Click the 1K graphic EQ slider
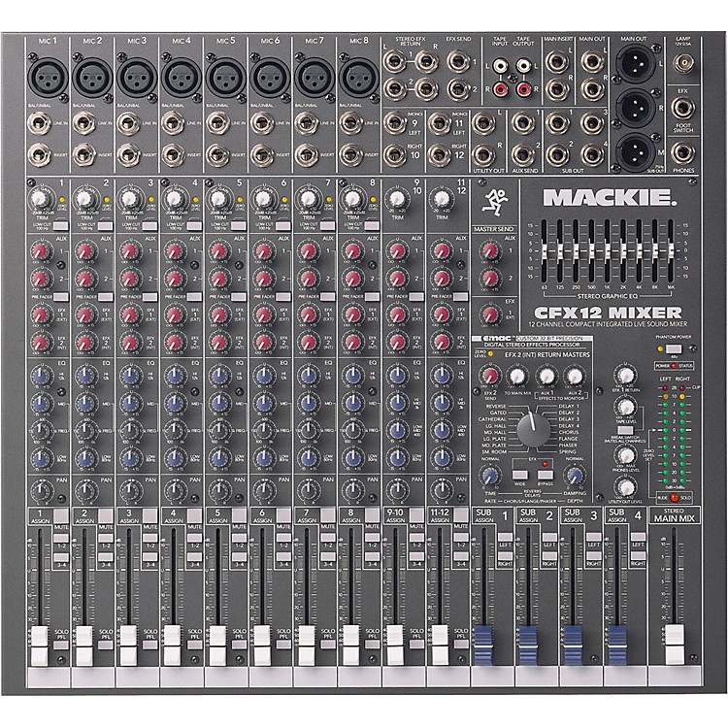This screenshot has height=728, width=728. tap(608, 251)
